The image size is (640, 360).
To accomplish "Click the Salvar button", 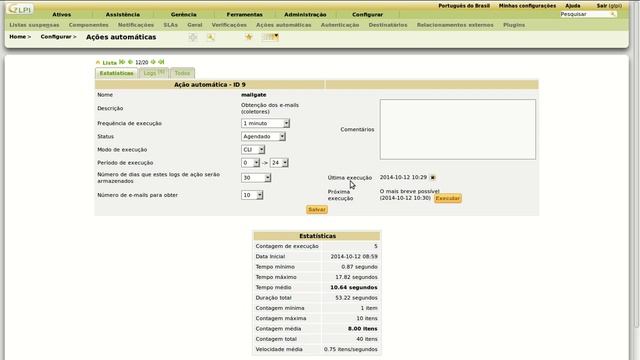I will (x=317, y=209).
